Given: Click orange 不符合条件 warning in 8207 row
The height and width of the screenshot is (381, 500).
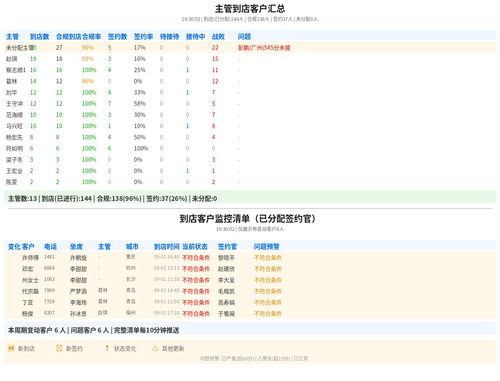Looking at the screenshot, I should pos(268,314).
